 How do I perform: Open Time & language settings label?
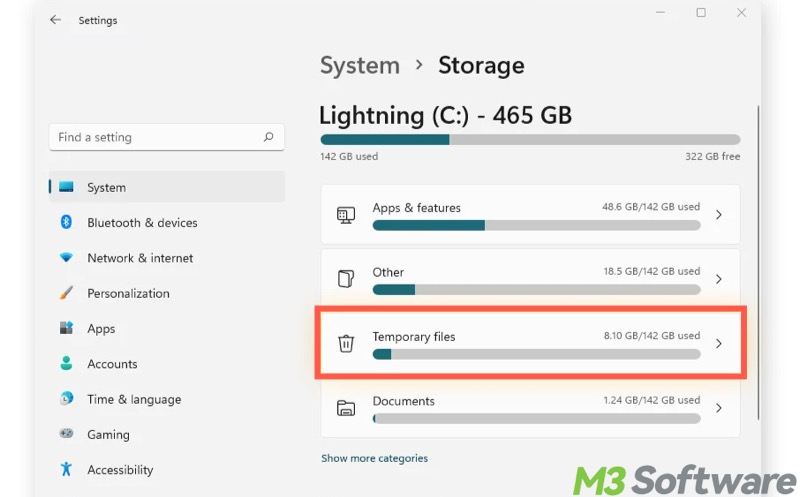pos(134,399)
